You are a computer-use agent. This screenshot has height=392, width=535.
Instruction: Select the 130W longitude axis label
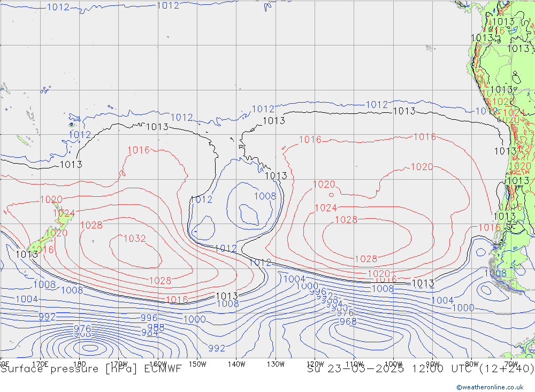click(x=276, y=364)
